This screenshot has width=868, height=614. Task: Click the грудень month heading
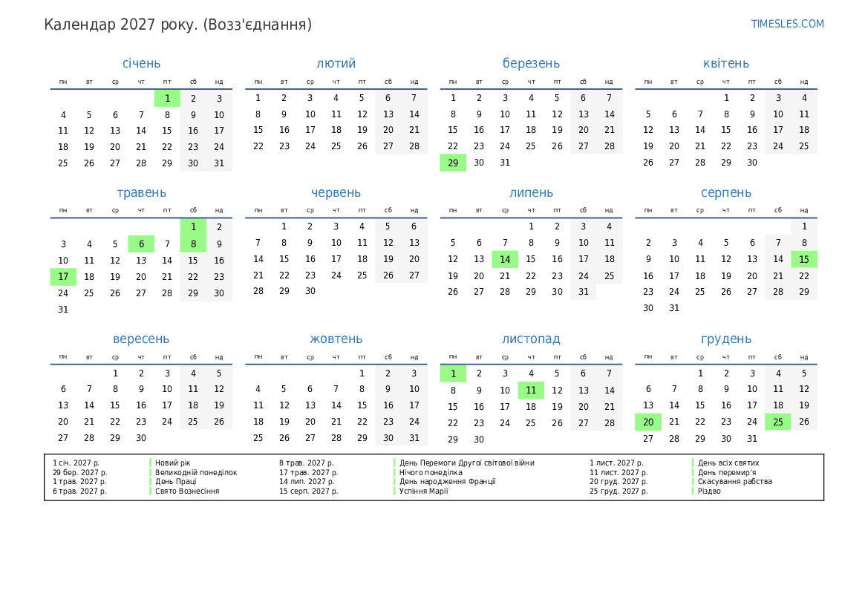pos(725,339)
